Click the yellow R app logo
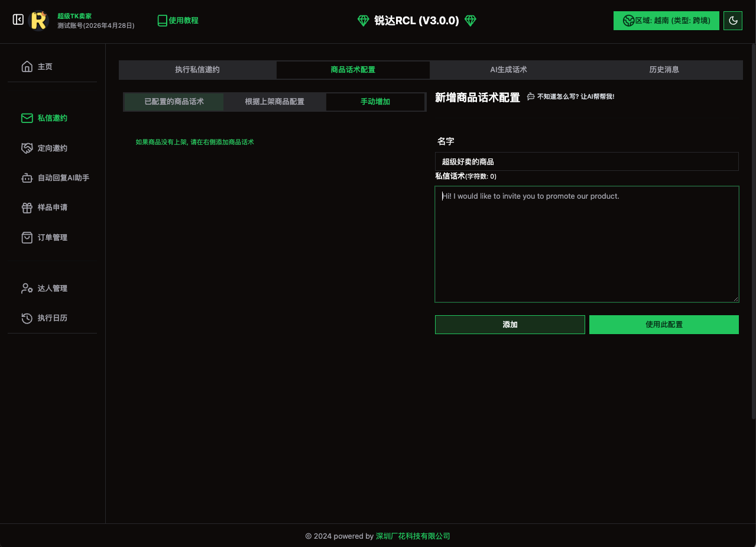The width and height of the screenshot is (756, 547). 39,21
